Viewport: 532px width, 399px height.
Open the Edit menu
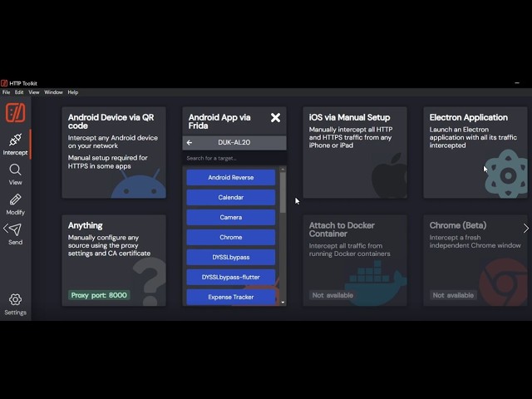pos(19,92)
